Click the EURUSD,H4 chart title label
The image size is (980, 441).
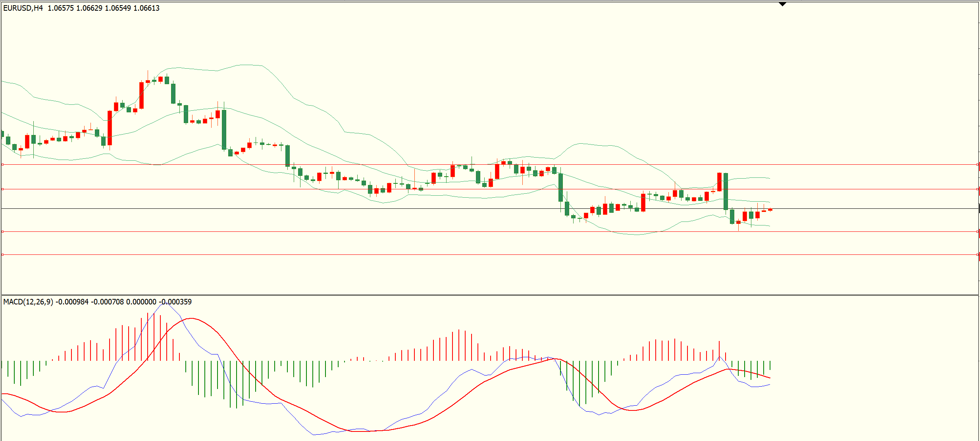tap(23, 8)
